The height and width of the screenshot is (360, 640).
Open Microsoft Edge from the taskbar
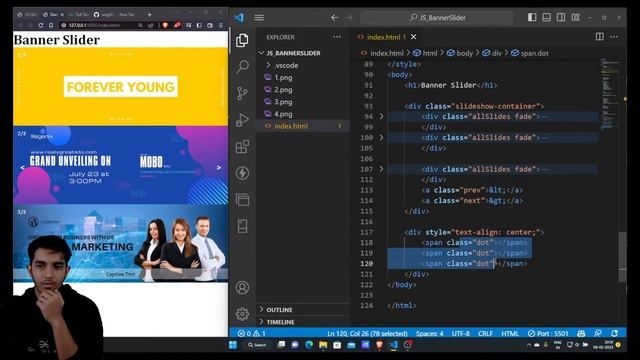309,345
